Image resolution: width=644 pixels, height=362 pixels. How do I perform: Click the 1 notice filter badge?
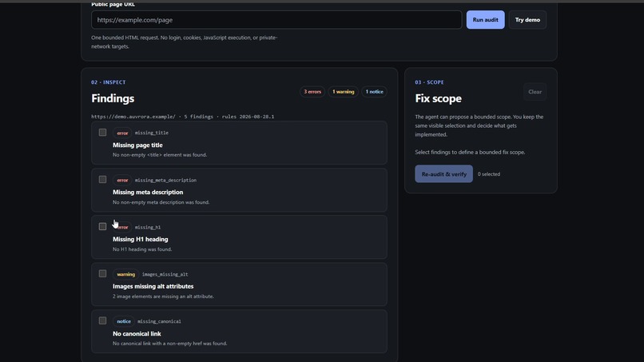374,92
